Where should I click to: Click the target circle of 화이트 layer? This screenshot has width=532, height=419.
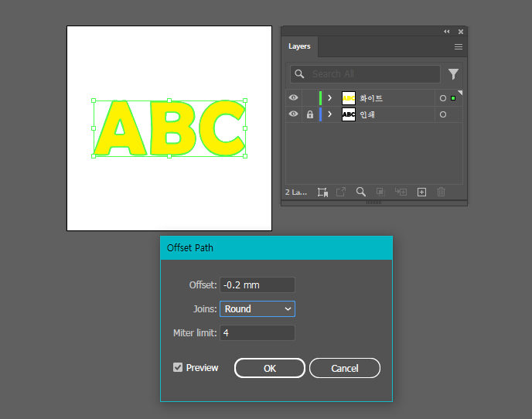443,98
